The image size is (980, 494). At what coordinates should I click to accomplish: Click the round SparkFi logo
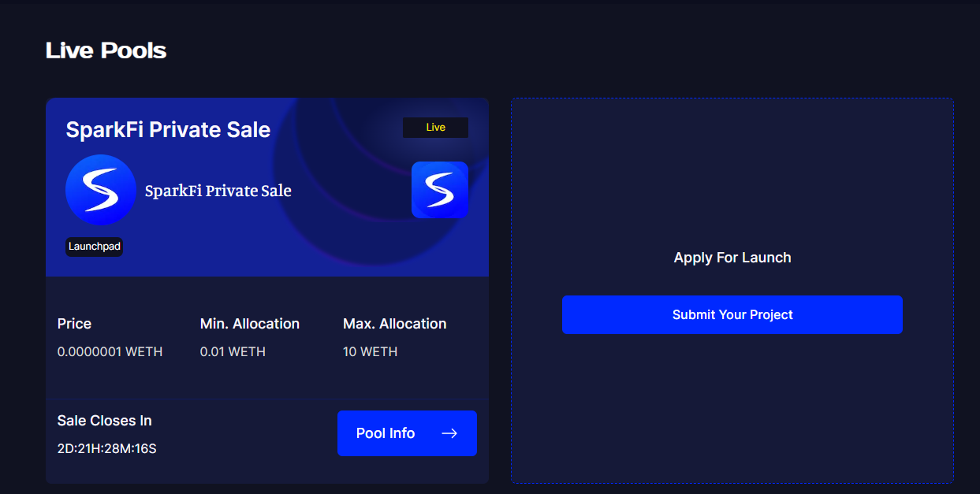click(x=101, y=190)
